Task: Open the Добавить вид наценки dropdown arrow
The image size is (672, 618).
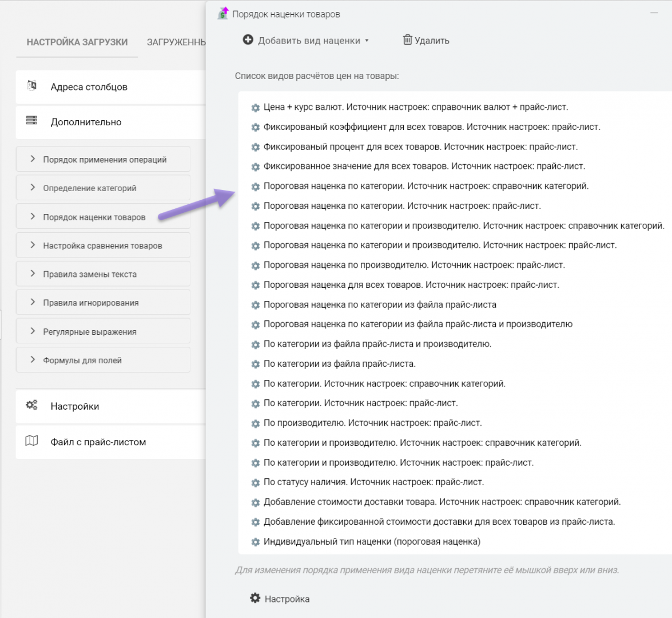Action: 367,41
